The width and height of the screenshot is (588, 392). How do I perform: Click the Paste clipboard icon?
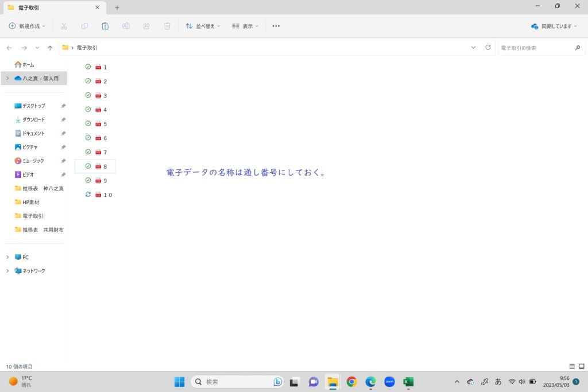(x=105, y=26)
